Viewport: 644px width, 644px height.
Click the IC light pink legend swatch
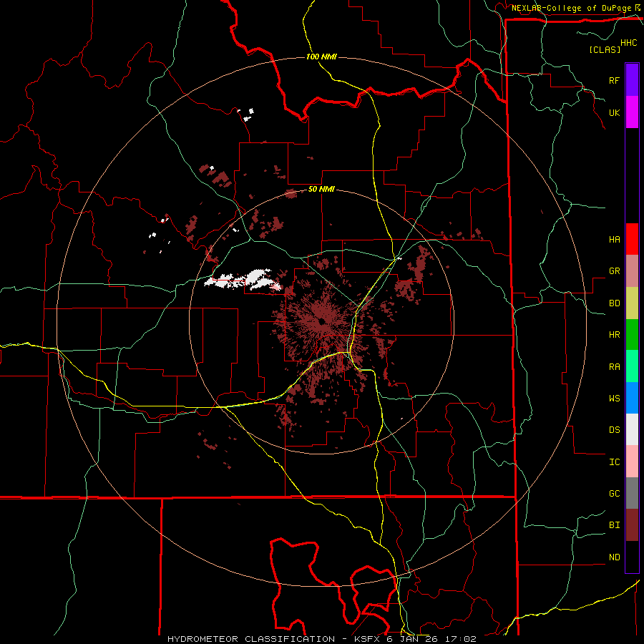pos(632,462)
